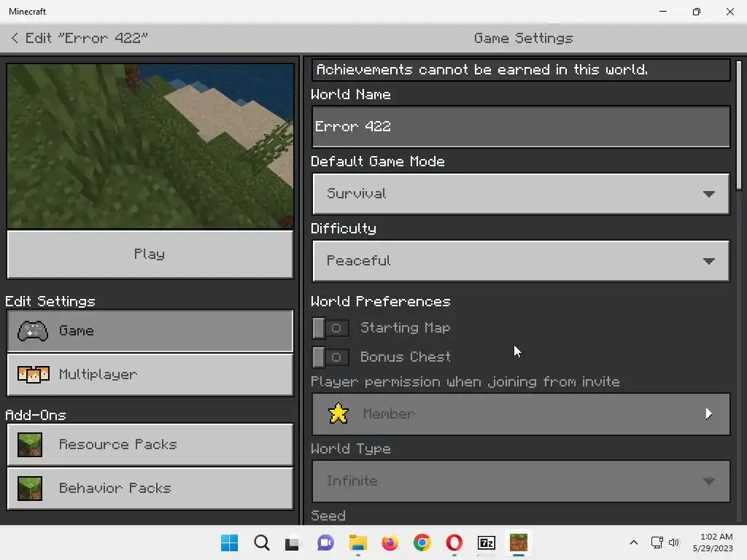Open volume control tray icon
The image size is (747, 560).
(673, 542)
